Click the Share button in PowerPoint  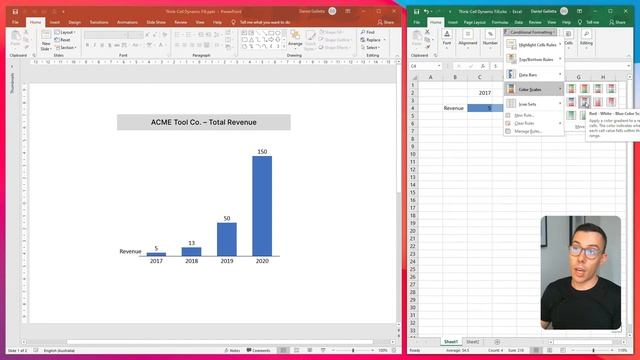[386, 22]
